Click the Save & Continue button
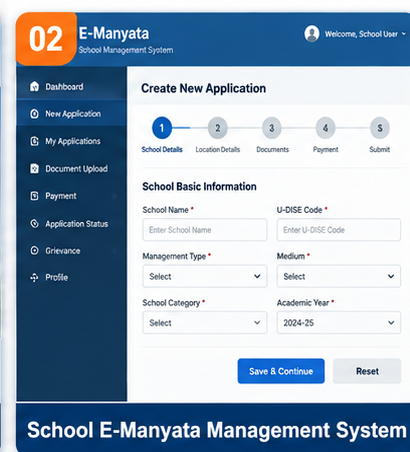410x452 pixels. tap(281, 371)
